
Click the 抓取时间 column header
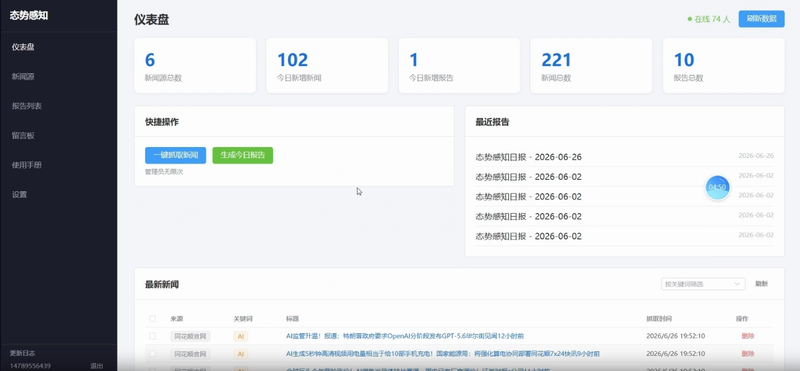(659, 318)
